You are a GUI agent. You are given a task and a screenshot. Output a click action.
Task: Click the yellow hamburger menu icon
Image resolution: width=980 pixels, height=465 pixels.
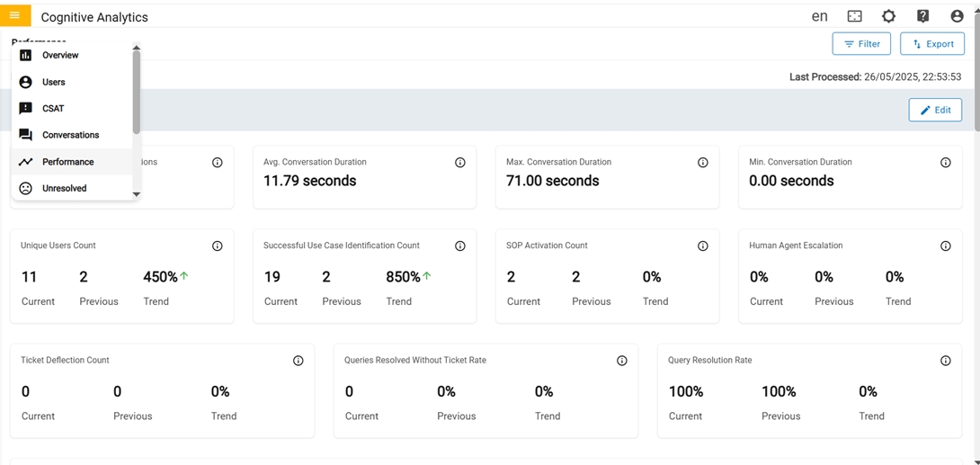[15, 15]
